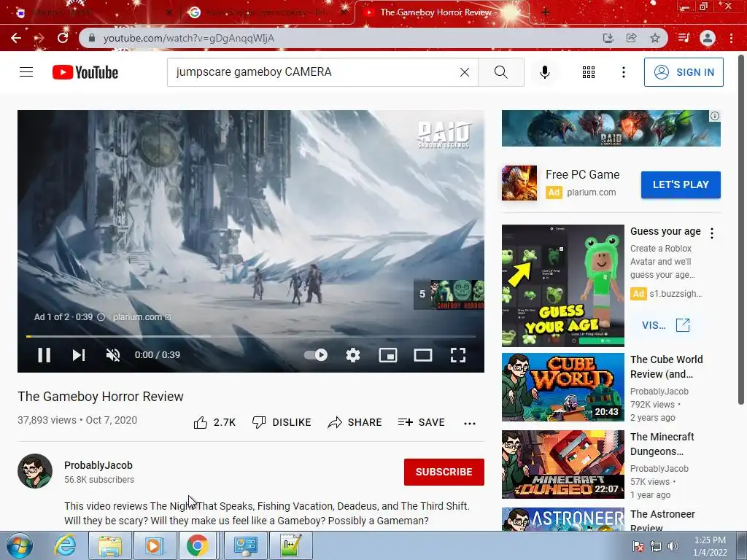Launch Internet Explorer from taskbar
This screenshot has width=747, height=560.
[x=65, y=545]
